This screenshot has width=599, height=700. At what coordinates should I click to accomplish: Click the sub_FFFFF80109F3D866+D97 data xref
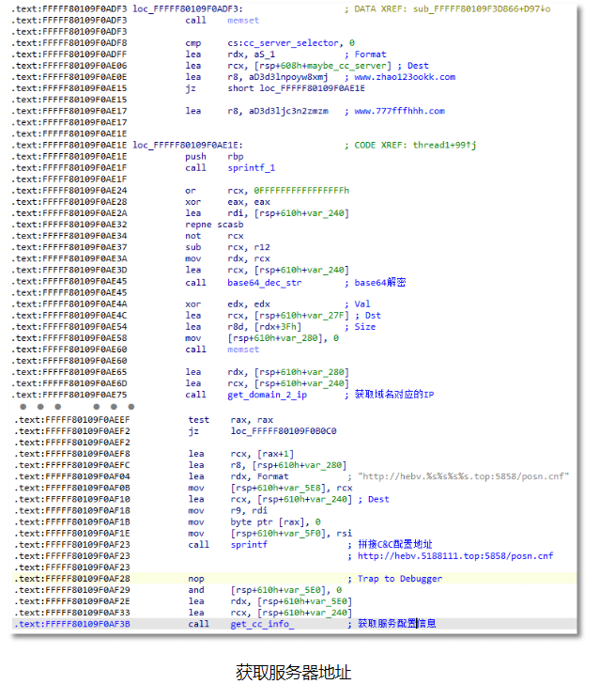tap(482, 9)
